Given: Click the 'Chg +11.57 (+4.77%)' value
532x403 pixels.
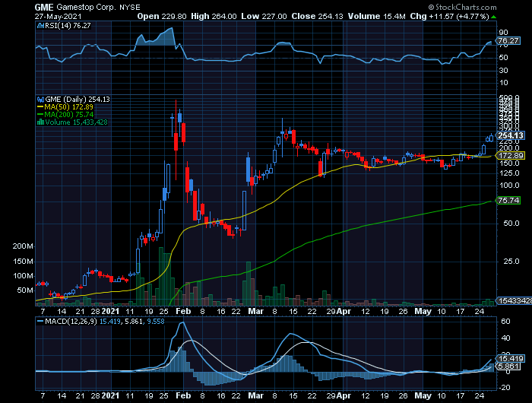Looking at the screenshot, I should coord(449,16).
